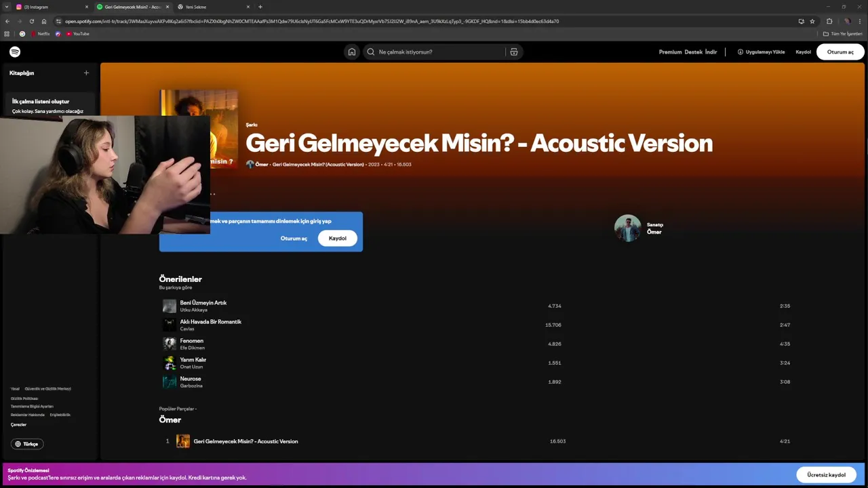The image size is (868, 488).
Task: Open the YouTube bookmark
Action: coord(77,34)
